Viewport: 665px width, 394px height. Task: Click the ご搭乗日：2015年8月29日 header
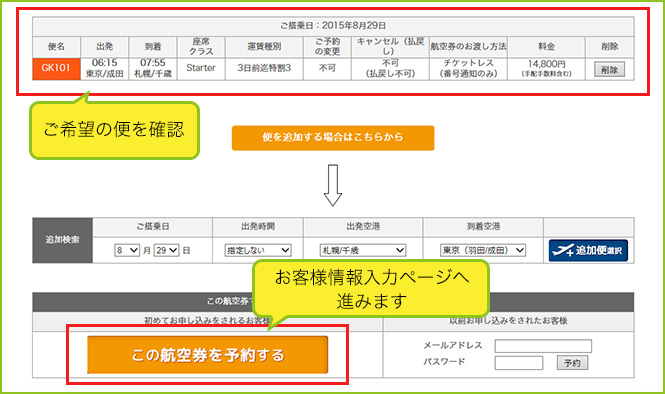(x=333, y=26)
